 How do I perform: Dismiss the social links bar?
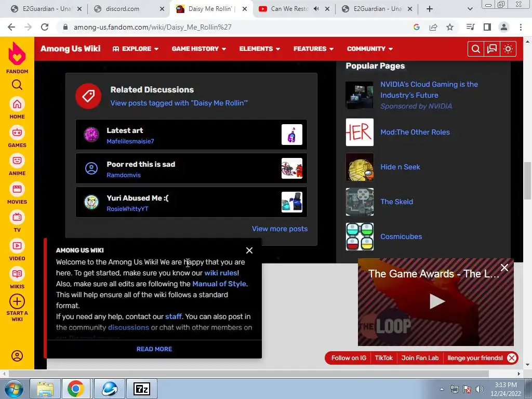512,358
